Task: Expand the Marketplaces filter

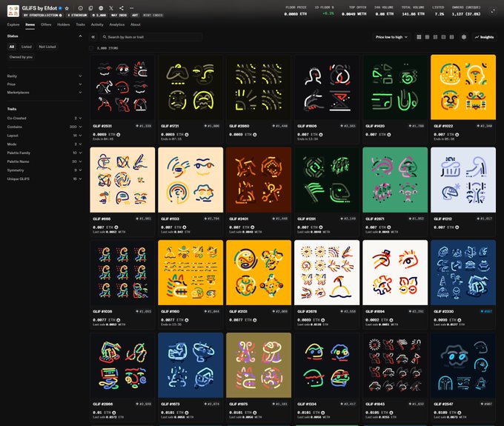Action: (44, 93)
